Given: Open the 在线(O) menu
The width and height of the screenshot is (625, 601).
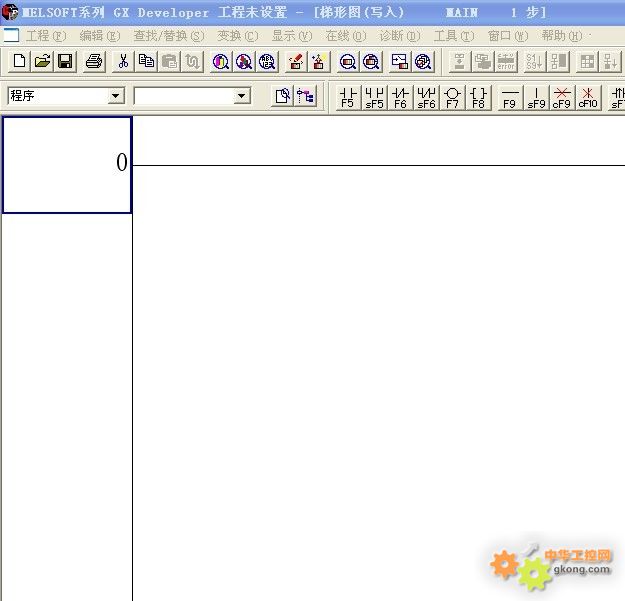Looking at the screenshot, I should [346, 36].
